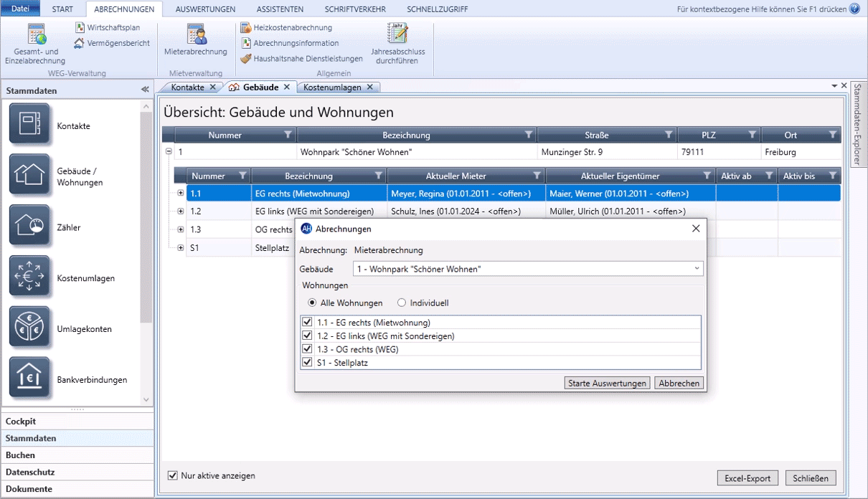This screenshot has height=499, width=868.
Task: Collapse the Stammdaten sidebar panel
Action: pyautogui.click(x=145, y=90)
